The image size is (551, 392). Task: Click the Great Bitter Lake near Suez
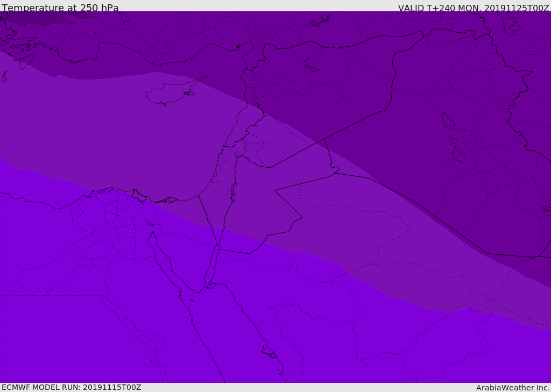pyautogui.click(x=150, y=223)
